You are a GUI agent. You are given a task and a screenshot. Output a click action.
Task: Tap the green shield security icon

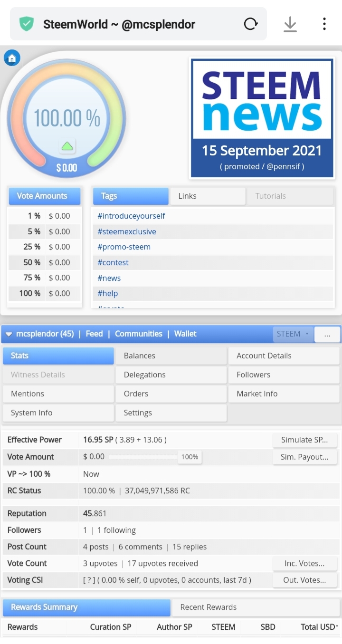tap(26, 24)
